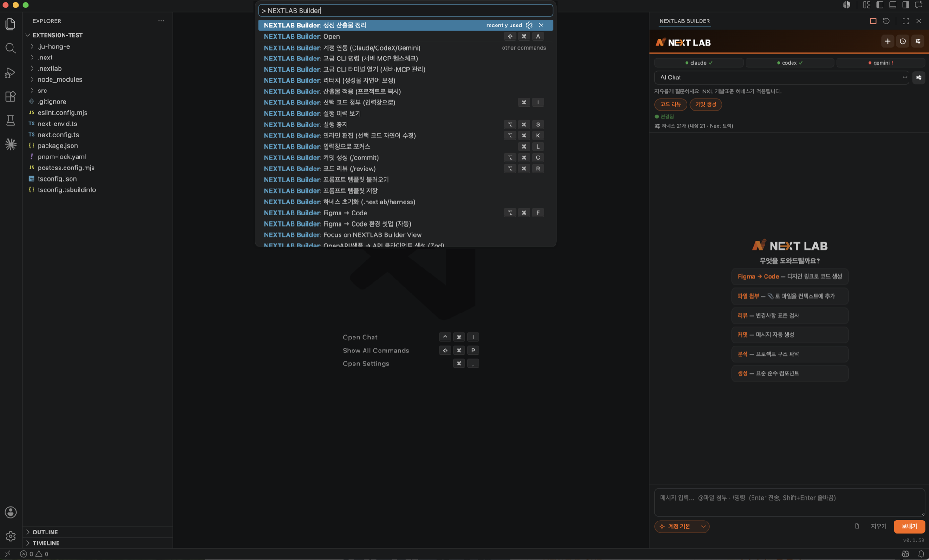This screenshot has height=560, width=929.
Task: Open the AI Chat mode dropdown
Action: (x=782, y=78)
